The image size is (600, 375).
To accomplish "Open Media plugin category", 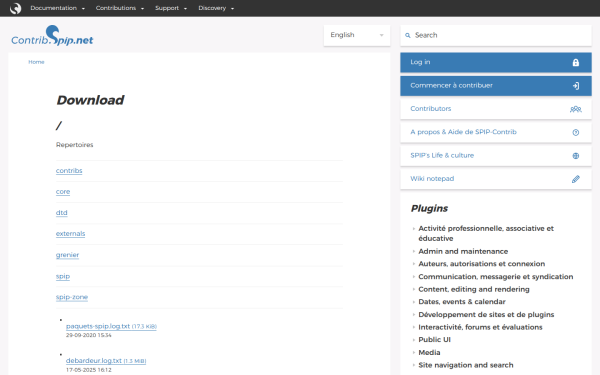I will [429, 352].
